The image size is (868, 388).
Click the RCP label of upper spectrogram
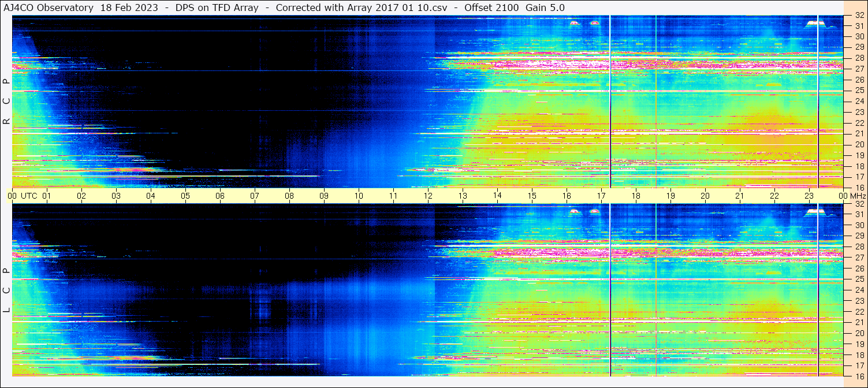click(x=6, y=102)
